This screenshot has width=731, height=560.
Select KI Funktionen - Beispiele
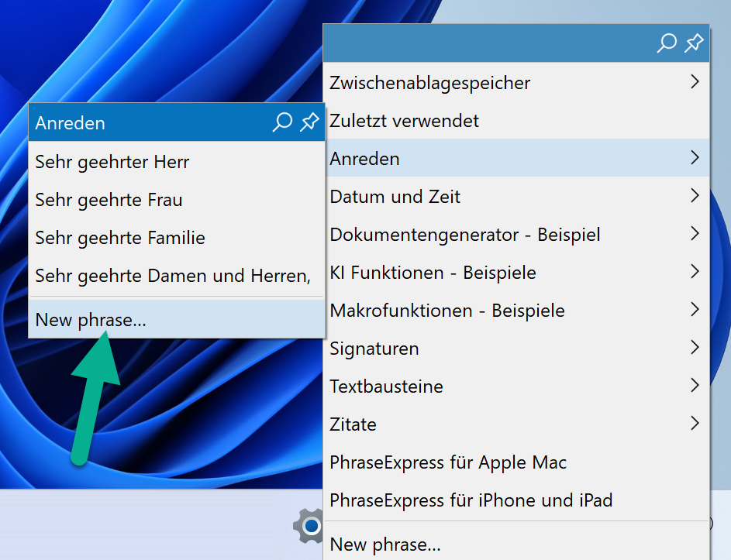point(433,273)
